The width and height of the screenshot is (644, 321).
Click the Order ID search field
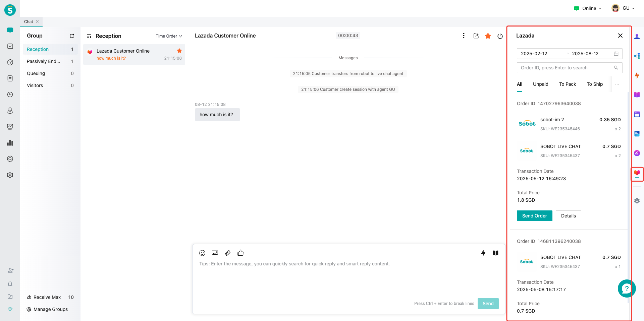[x=565, y=68]
